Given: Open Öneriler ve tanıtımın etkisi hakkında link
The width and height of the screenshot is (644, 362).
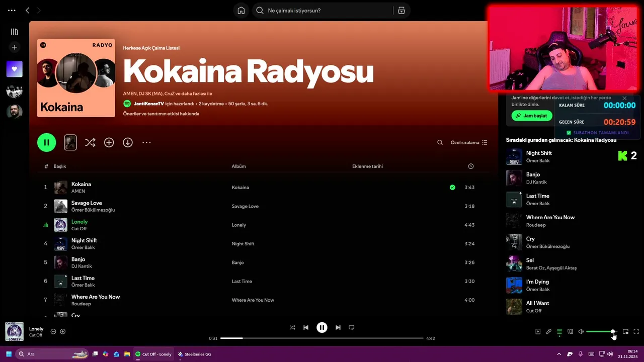Looking at the screenshot, I should pyautogui.click(x=161, y=114).
